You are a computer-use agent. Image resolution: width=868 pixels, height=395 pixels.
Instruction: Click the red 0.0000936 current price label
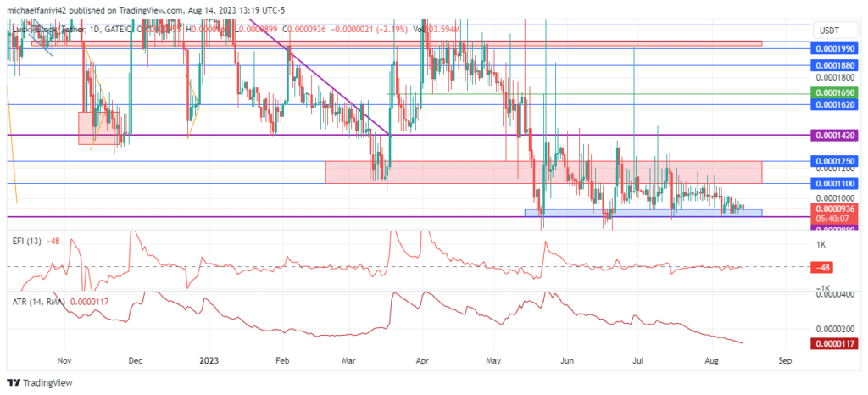click(835, 209)
